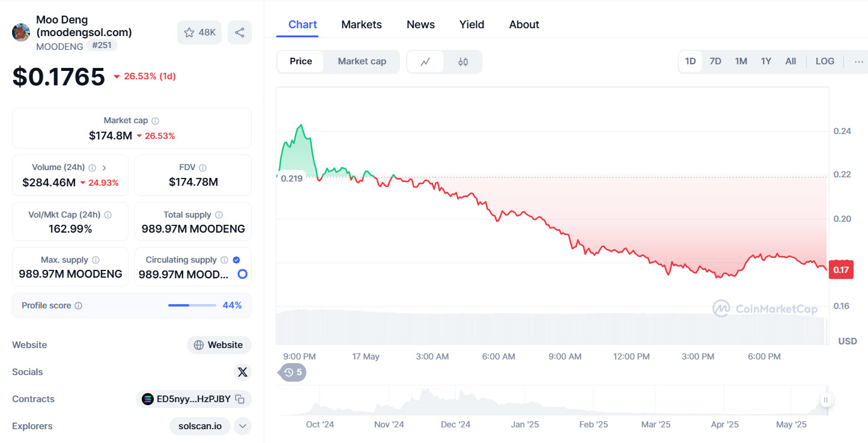Click contract address ED5nyy...HzPJBY
This screenshot has height=443, width=868.
point(193,399)
